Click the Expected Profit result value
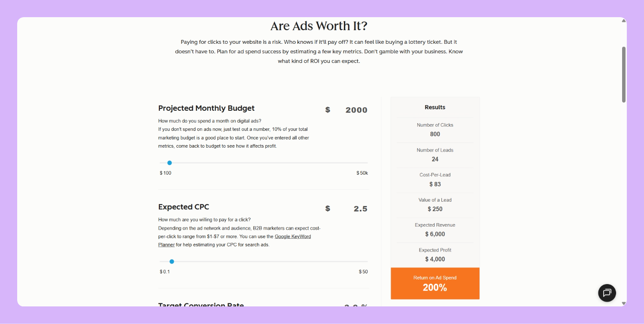Viewport: 644px width, 324px height. pyautogui.click(x=435, y=259)
